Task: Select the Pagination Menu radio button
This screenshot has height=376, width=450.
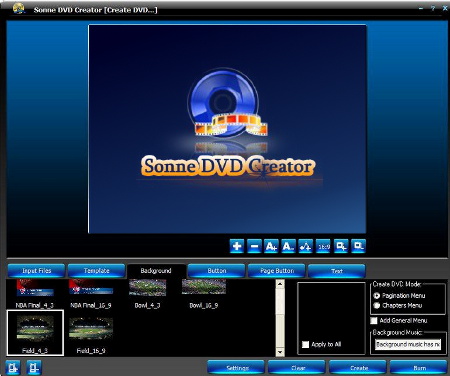Action: tap(377, 296)
